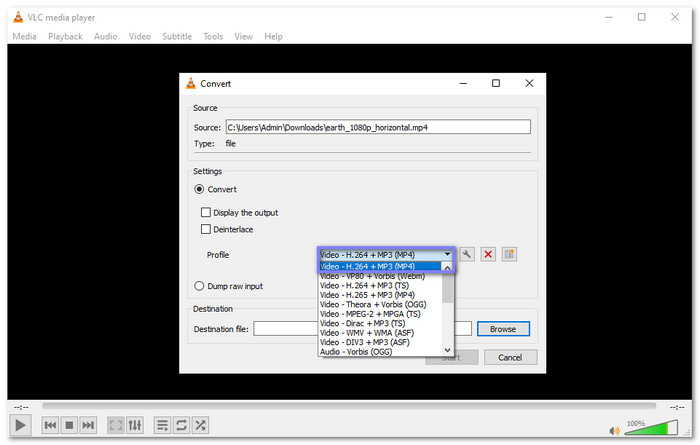Show extended settings equalizer icon
Image resolution: width=700 pixels, height=445 pixels.
click(x=134, y=425)
